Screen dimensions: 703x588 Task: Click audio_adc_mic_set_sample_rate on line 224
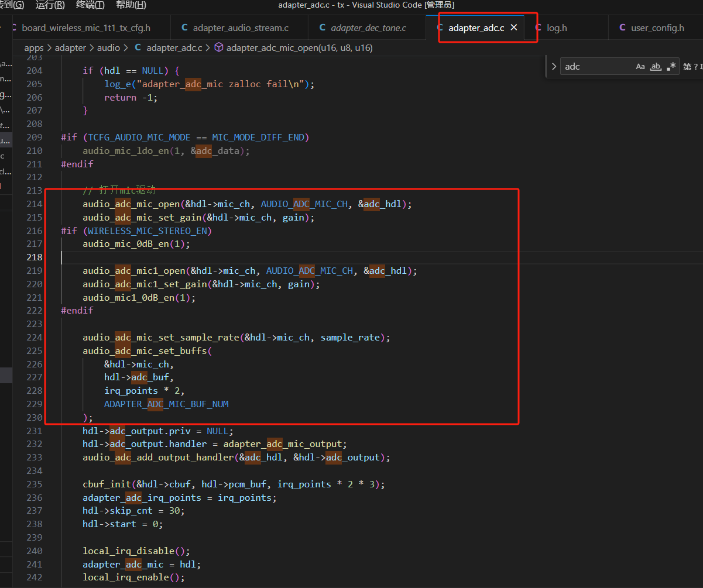pos(161,338)
